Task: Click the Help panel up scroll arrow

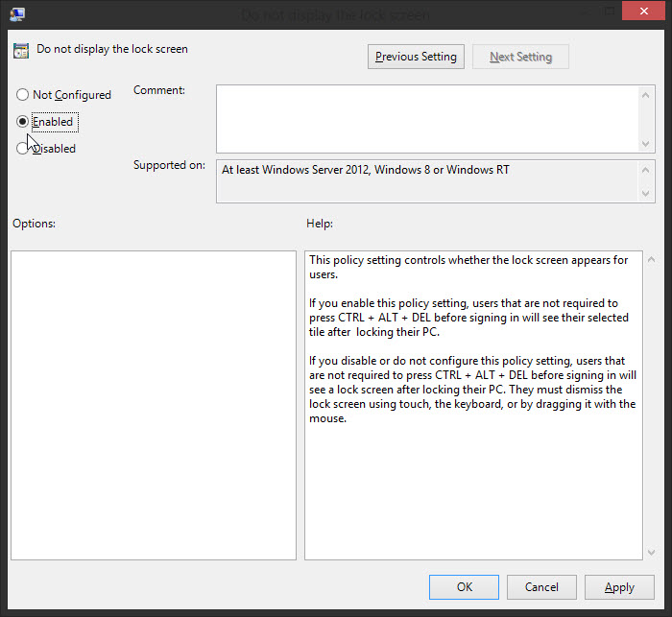Action: tap(651, 259)
